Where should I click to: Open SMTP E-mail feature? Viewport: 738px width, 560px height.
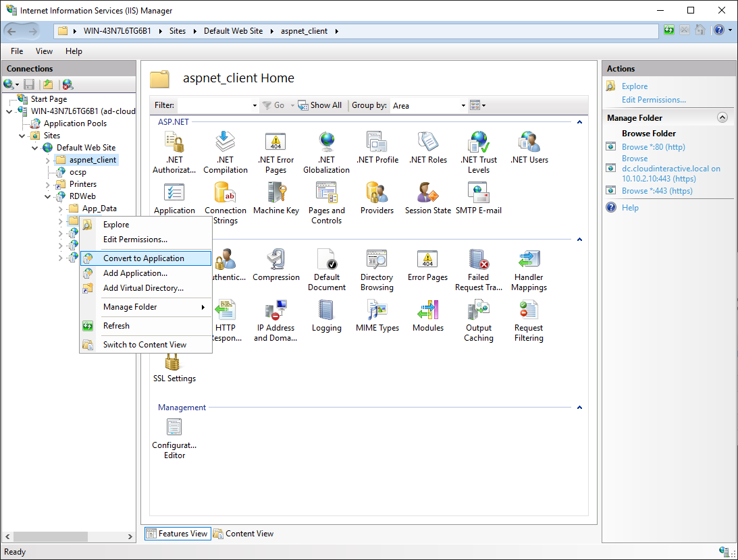[479, 198]
